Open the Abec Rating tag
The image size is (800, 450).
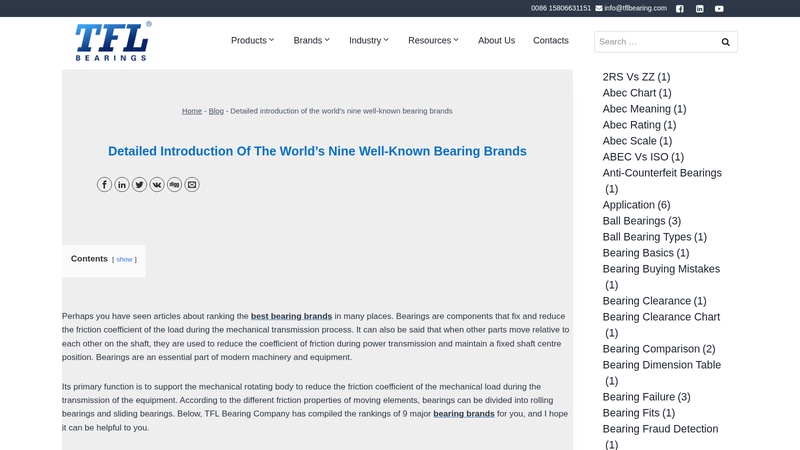639,125
